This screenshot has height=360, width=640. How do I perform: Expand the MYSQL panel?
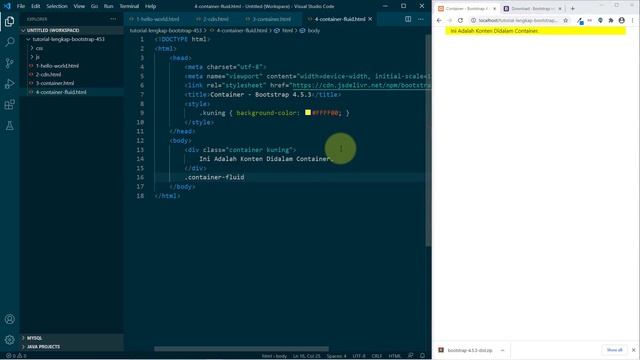click(x=34, y=338)
